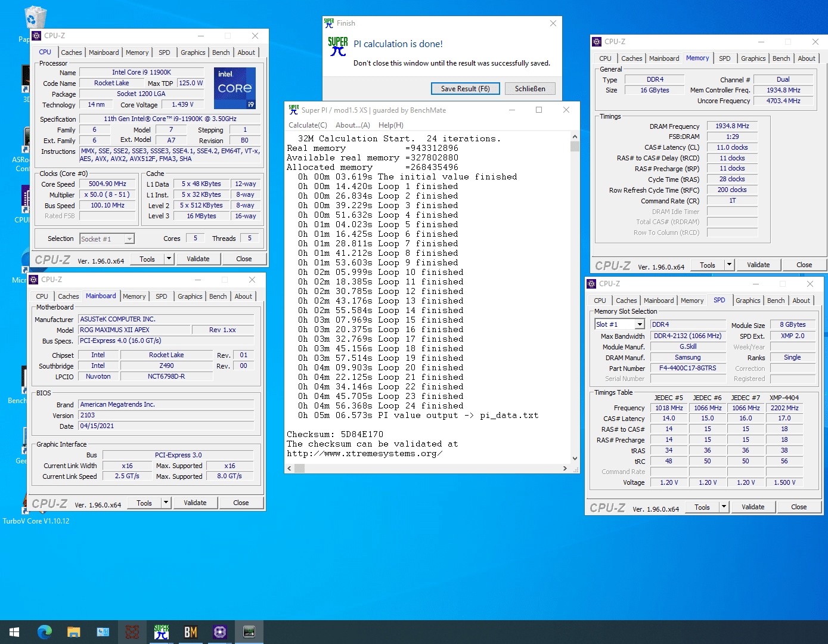Screen dimensions: 828x644
Task: Click the Core Voltage value 1.439 V
Action: coord(183,104)
